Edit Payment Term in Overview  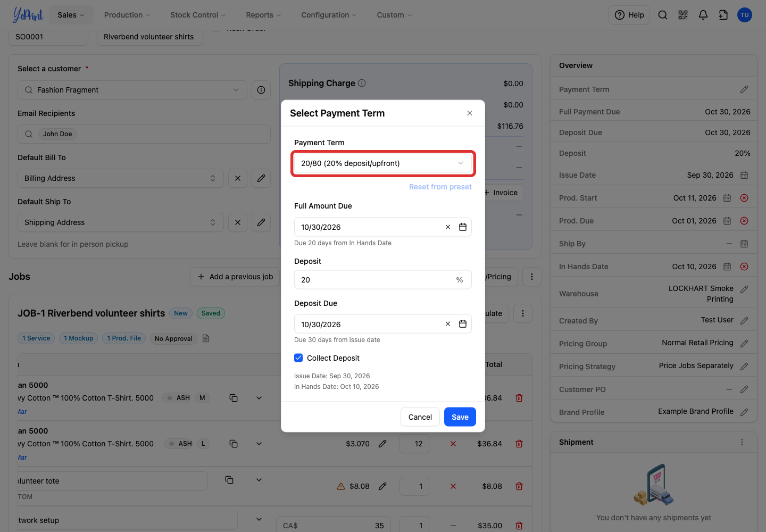click(744, 89)
